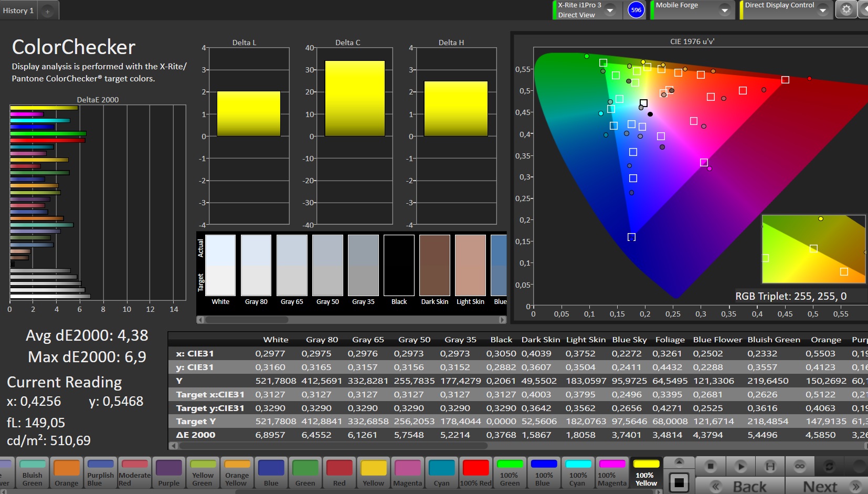Click the up arrow above the pattern icon
This screenshot has height=494, width=868.
tap(679, 462)
